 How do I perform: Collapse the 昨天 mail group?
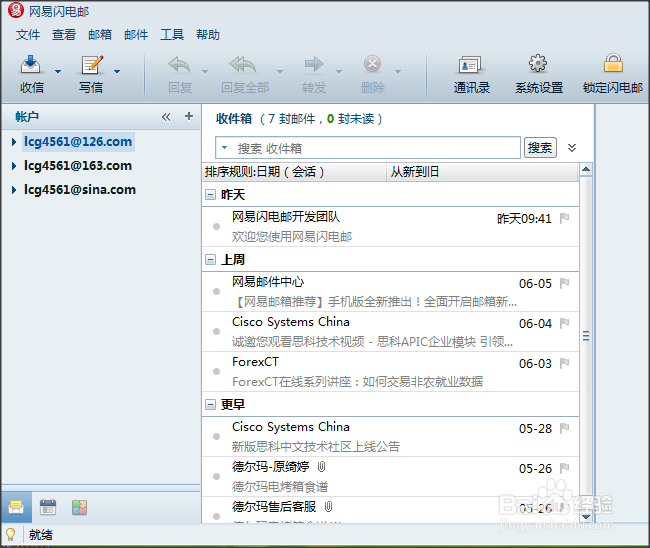(x=211, y=194)
